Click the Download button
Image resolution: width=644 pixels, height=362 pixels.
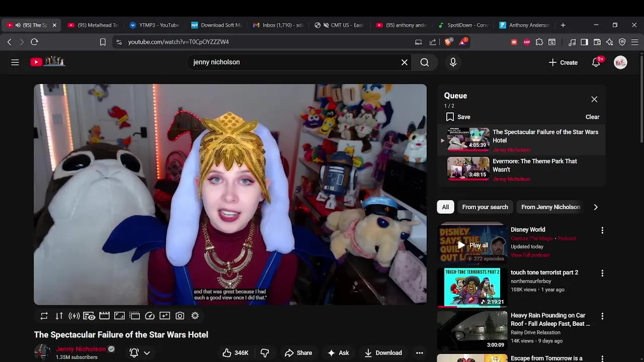tap(383, 353)
